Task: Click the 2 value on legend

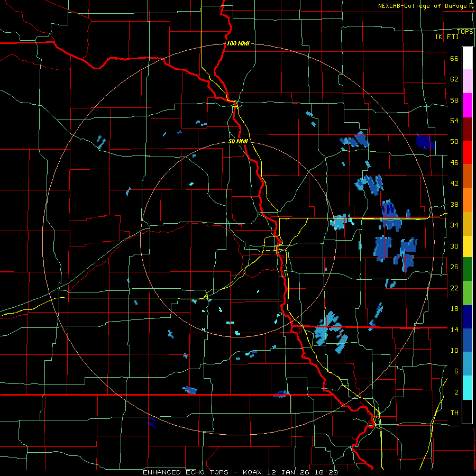Action: point(456,392)
